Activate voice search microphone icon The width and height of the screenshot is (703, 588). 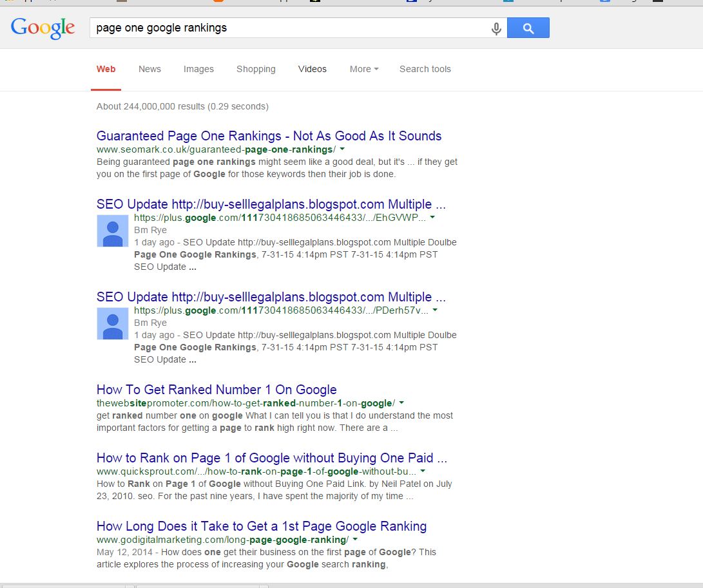[x=496, y=28]
